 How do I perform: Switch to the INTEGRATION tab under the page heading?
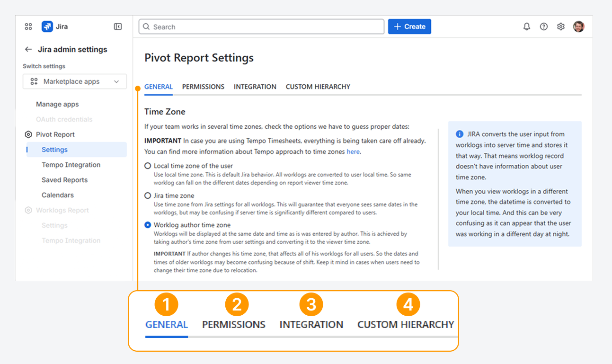[x=255, y=87]
